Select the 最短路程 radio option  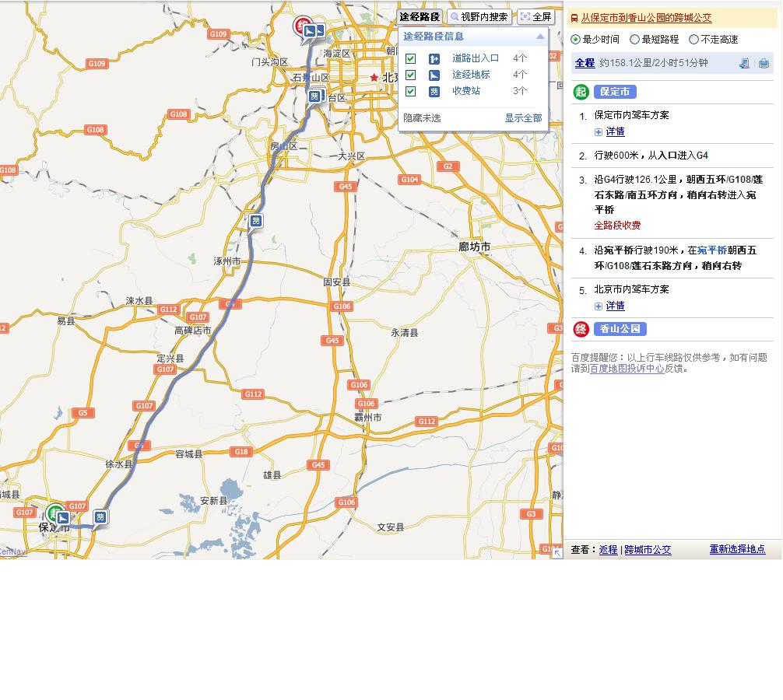(x=634, y=40)
